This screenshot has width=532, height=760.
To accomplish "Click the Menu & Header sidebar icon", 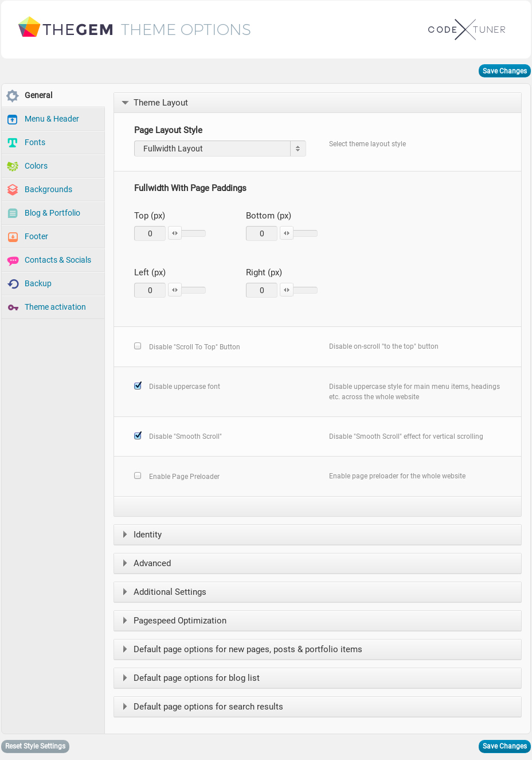I will (x=13, y=119).
